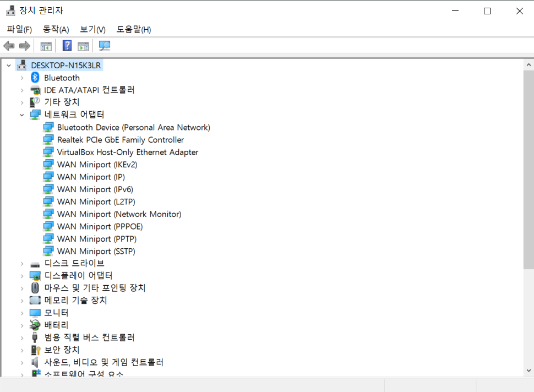Click the scrollbar up arrow
This screenshot has height=392, width=534.
tap(528, 64)
